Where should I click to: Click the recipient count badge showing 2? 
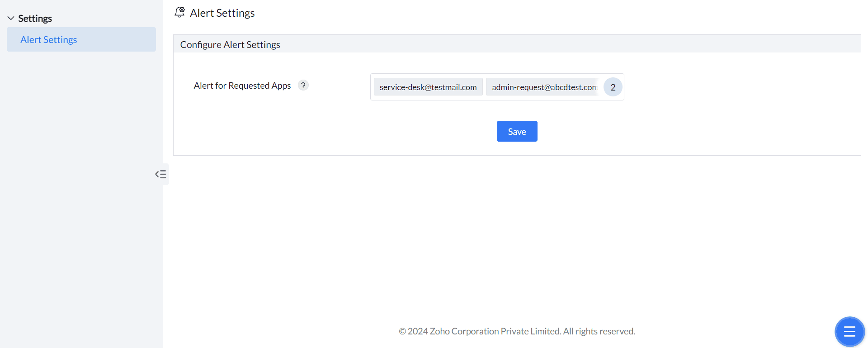click(x=613, y=87)
